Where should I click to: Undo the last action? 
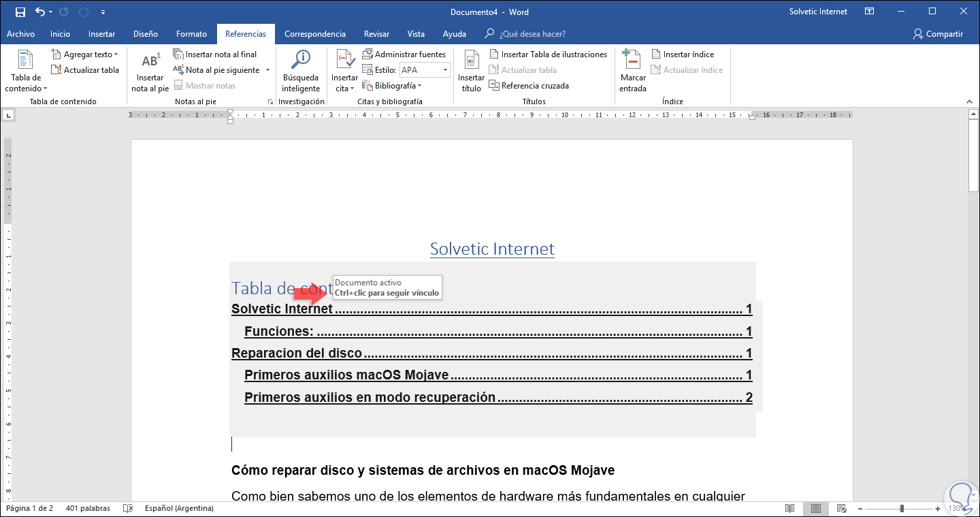39,12
